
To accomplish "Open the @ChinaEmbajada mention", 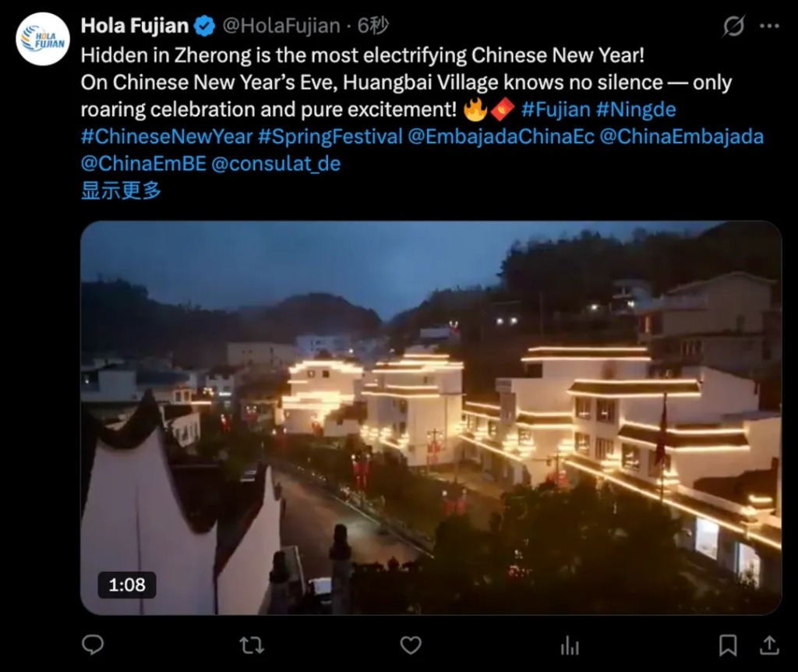I will [x=682, y=136].
